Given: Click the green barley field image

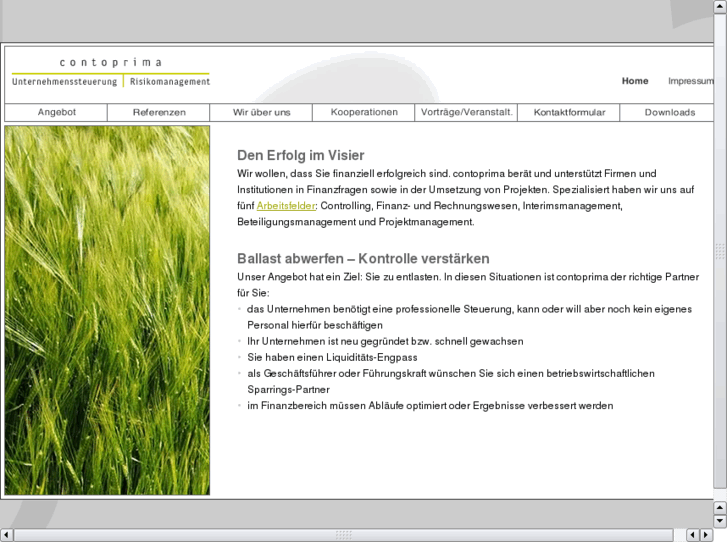Looking at the screenshot, I should coord(107,310).
